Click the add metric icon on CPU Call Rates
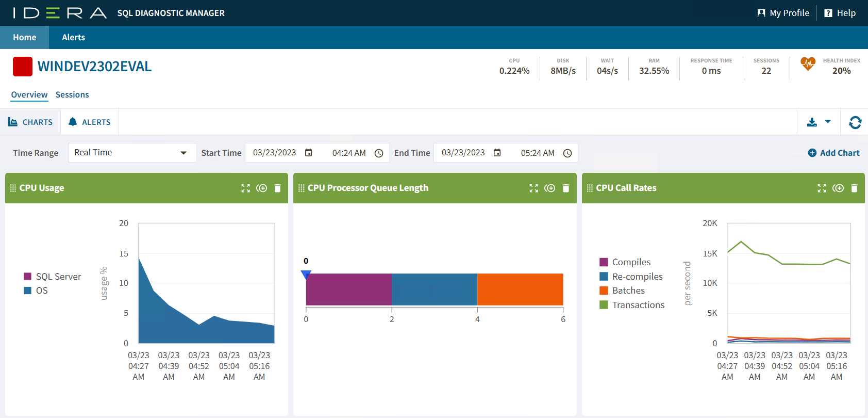Screen dimensions: 868x418 (x=838, y=188)
